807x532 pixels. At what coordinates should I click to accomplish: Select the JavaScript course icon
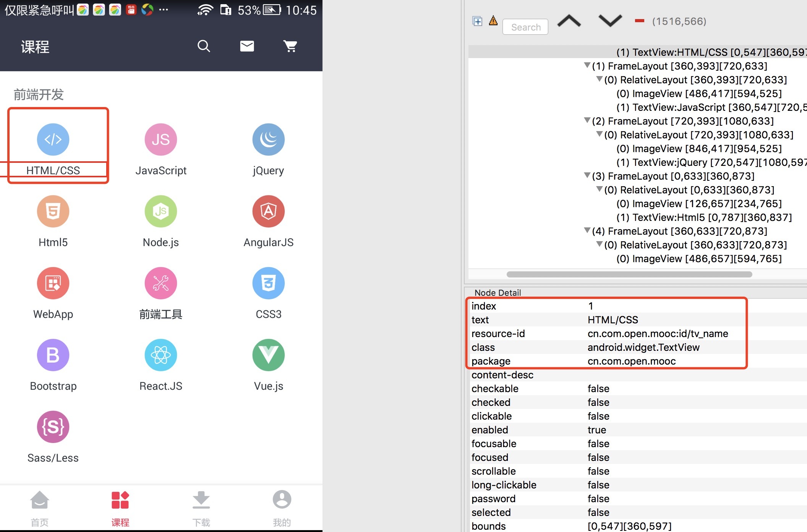[161, 139]
